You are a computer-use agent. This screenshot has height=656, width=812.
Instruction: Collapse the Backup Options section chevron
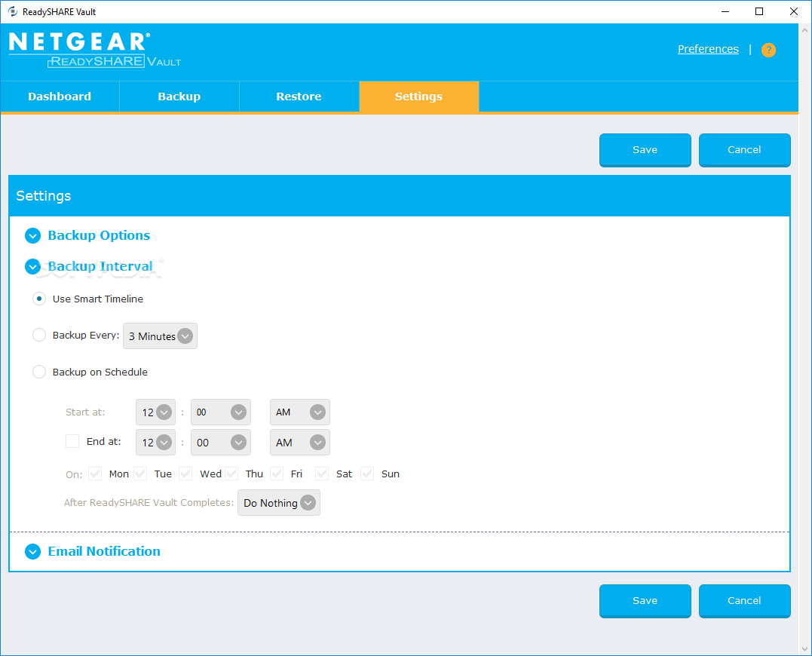(32, 235)
